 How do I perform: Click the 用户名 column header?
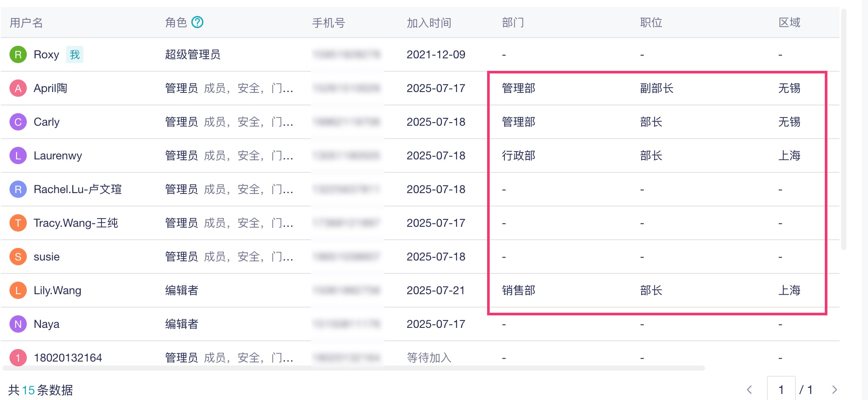click(26, 23)
